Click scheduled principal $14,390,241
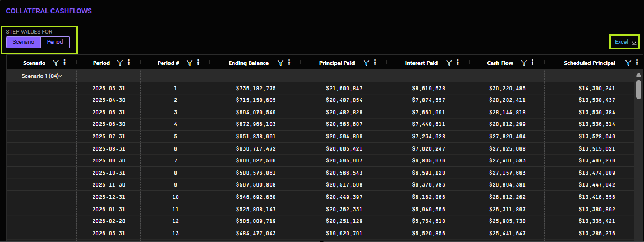Image resolution: width=644 pixels, height=242 pixels. 597,88
